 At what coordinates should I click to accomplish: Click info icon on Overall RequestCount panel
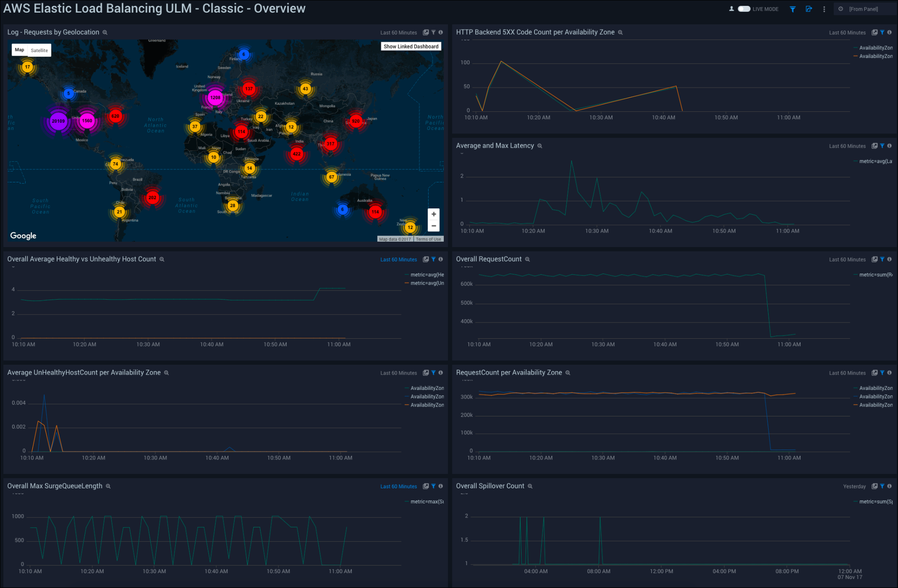tap(889, 259)
